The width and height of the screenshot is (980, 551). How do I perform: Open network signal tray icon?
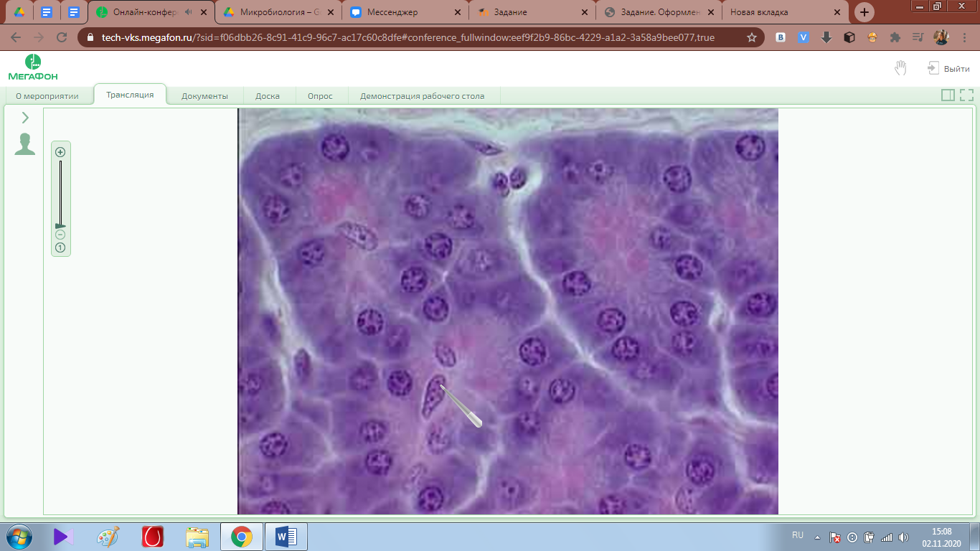(887, 537)
